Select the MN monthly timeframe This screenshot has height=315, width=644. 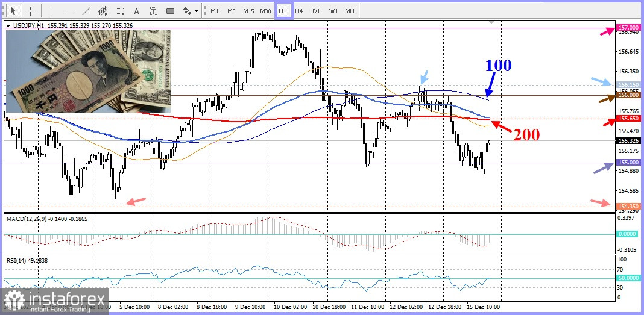tap(350, 11)
